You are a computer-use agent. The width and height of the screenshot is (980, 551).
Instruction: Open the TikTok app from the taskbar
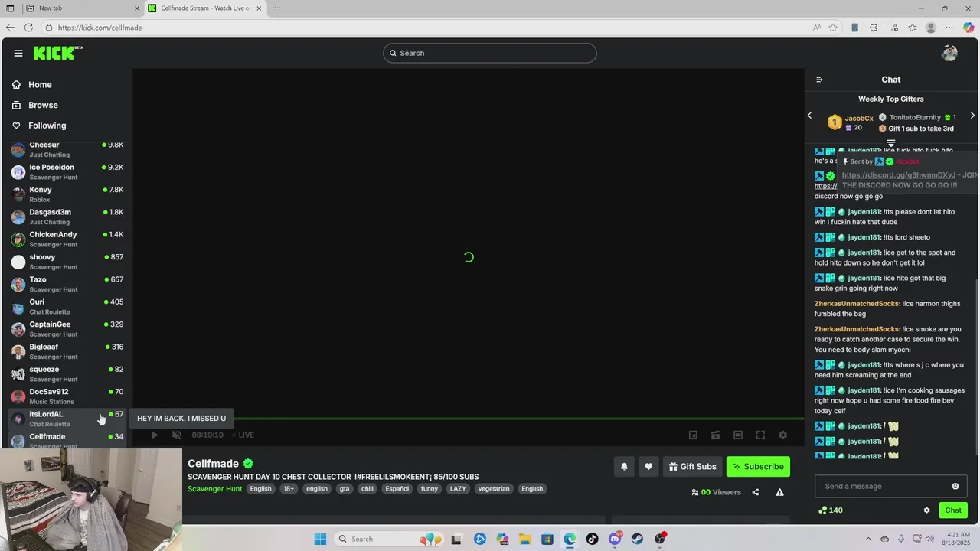[592, 539]
